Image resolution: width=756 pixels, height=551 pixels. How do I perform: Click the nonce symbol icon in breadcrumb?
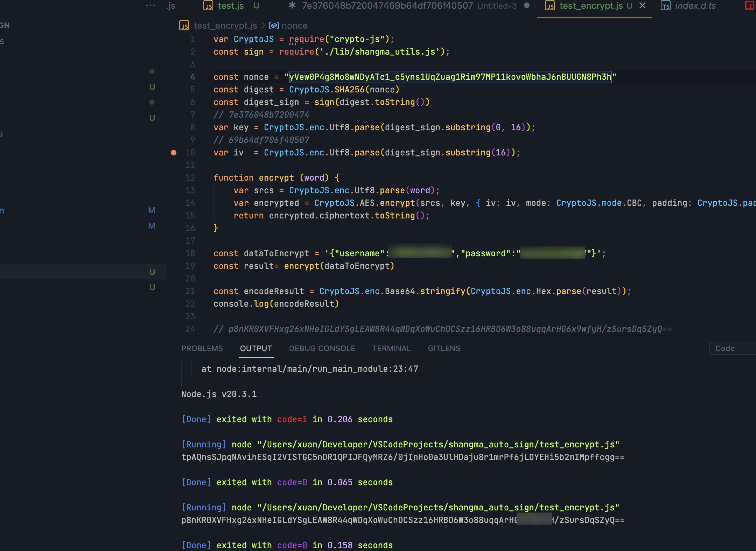tap(274, 26)
